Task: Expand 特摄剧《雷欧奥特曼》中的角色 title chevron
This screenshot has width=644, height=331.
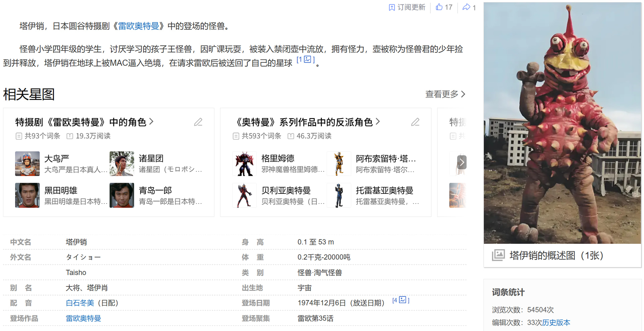Action: [151, 121]
